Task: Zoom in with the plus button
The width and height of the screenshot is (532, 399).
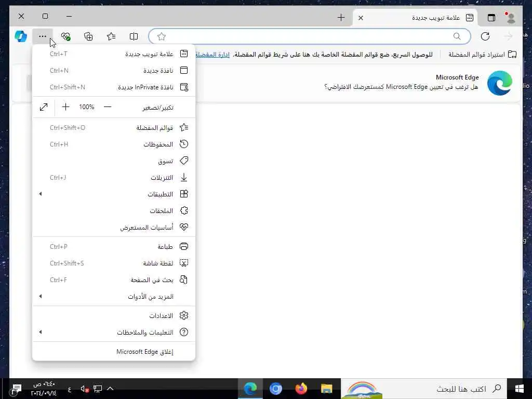Action: pyautogui.click(x=66, y=107)
